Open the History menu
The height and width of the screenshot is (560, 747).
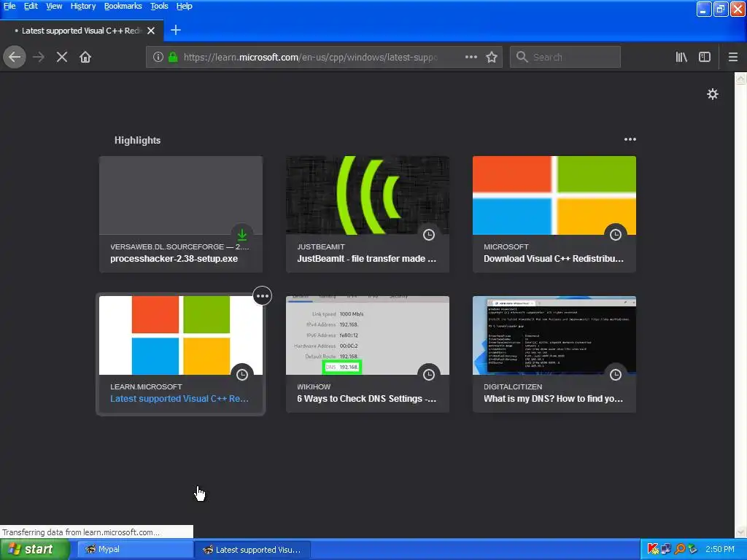(x=83, y=6)
